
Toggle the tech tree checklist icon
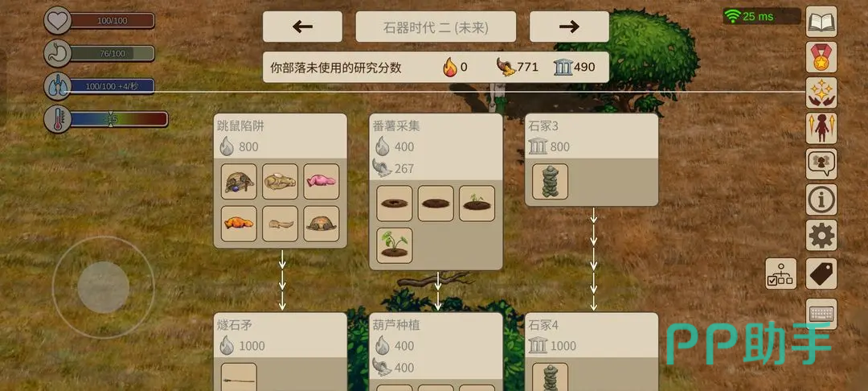coord(781,274)
